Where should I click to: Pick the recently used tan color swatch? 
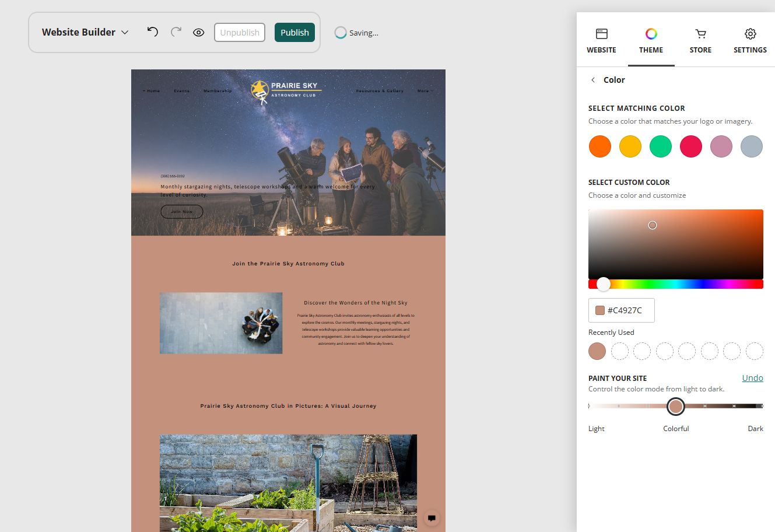click(597, 351)
